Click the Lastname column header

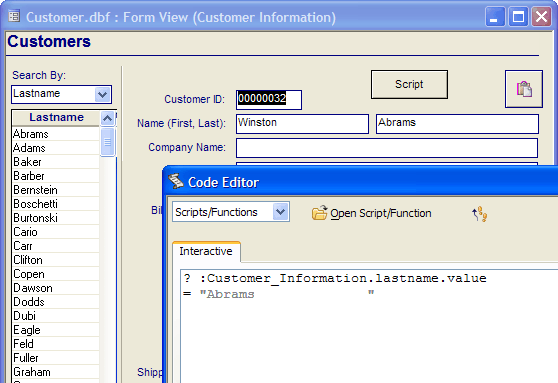point(56,117)
